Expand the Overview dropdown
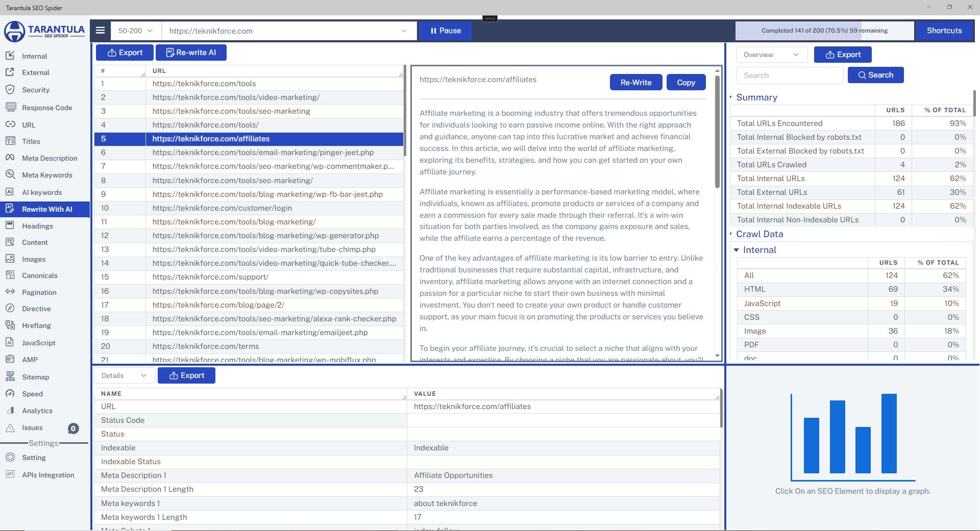Viewport: 980px width, 531px height. [x=771, y=55]
